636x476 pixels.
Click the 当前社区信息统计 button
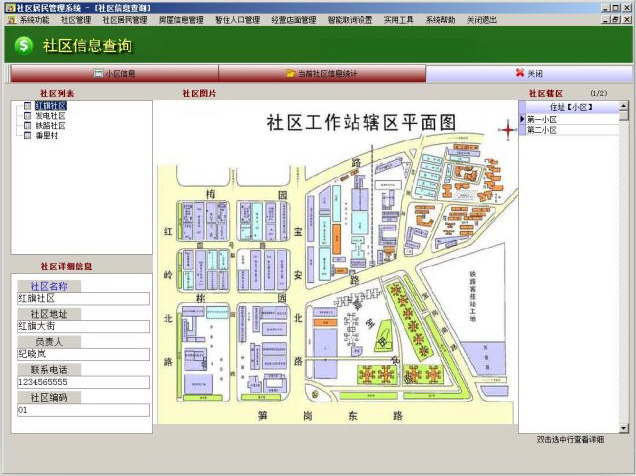[322, 73]
